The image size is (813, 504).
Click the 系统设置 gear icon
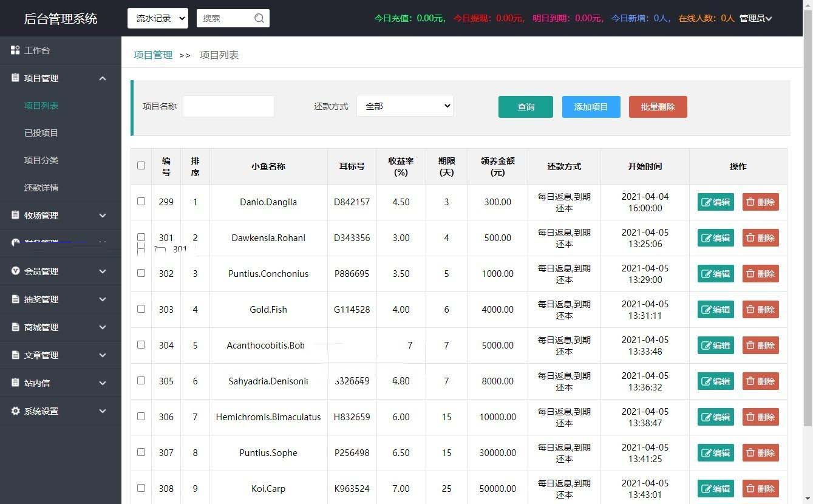click(16, 411)
